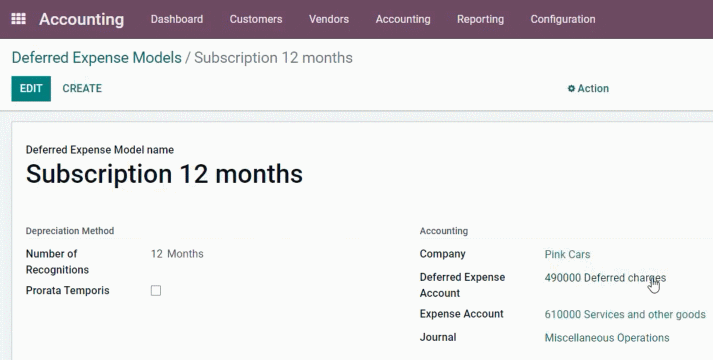Click the Number of Recognitions label
Image resolution: width=713 pixels, height=360 pixels.
point(57,262)
